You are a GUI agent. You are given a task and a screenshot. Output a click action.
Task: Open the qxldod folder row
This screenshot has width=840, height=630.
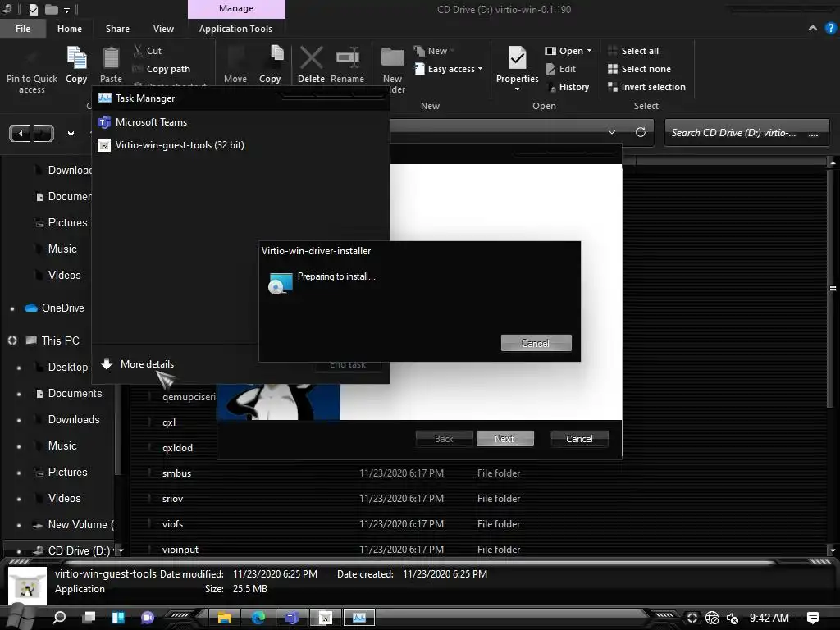(177, 448)
